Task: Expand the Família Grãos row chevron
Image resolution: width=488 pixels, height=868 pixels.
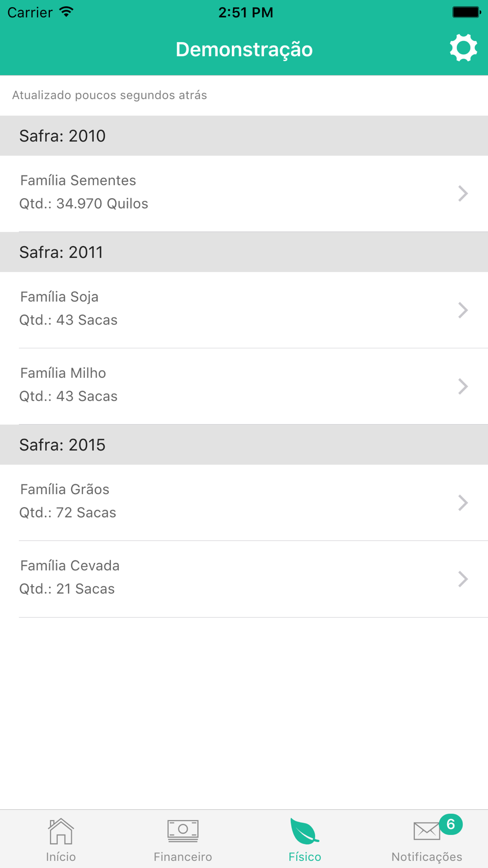Action: 463,502
